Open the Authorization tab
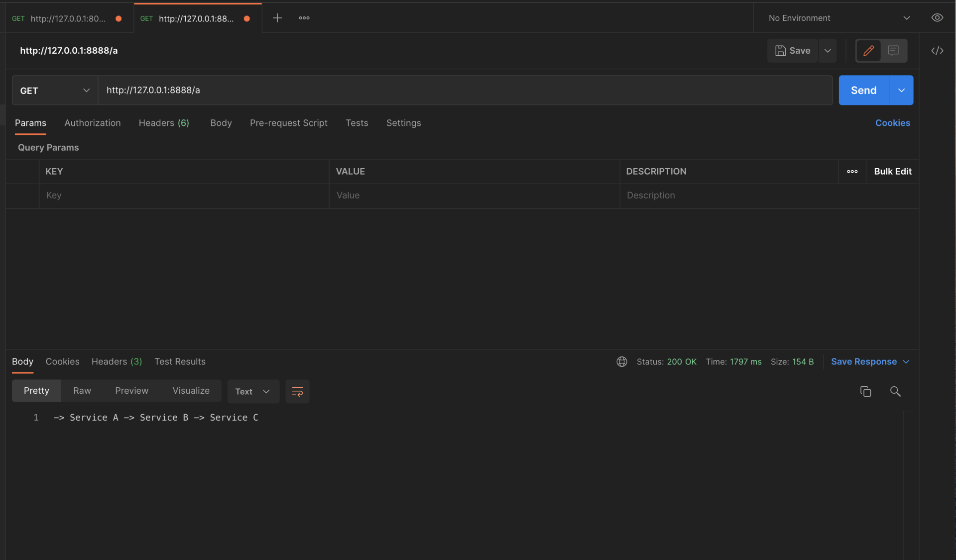Screen dimensions: 956x560 click(93, 123)
